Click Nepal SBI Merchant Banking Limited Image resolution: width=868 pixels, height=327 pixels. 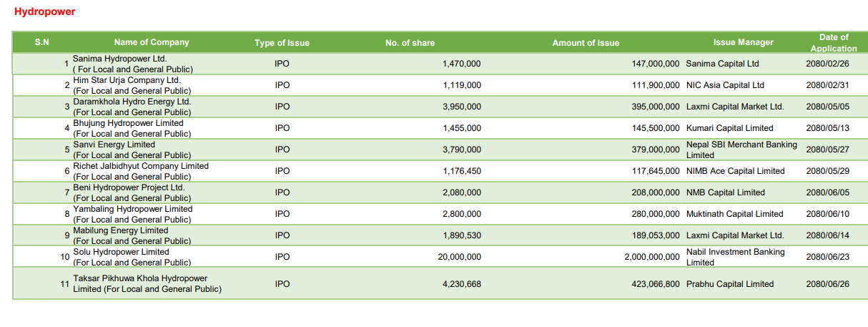(x=741, y=150)
